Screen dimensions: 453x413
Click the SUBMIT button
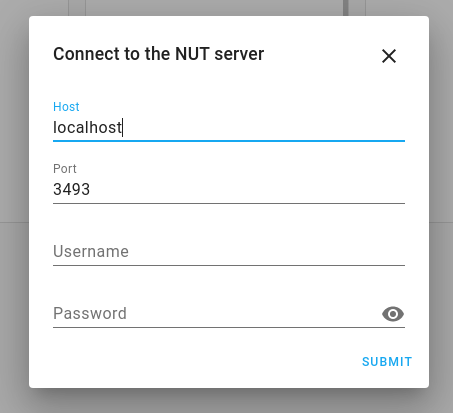pos(387,362)
